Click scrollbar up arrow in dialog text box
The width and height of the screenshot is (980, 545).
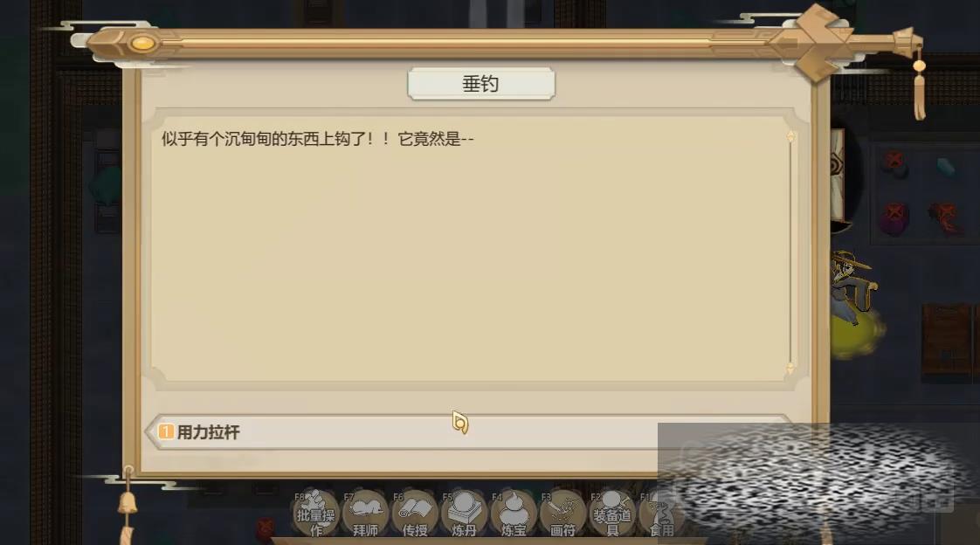[790, 136]
